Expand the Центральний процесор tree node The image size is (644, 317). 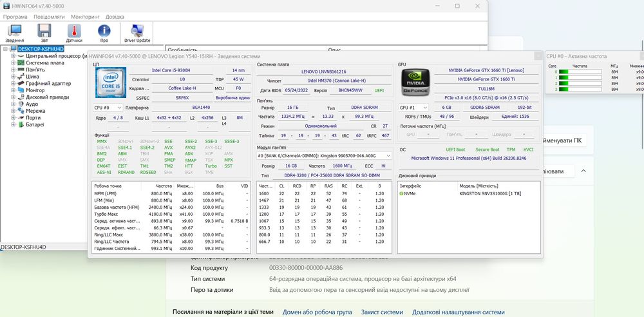(13, 56)
